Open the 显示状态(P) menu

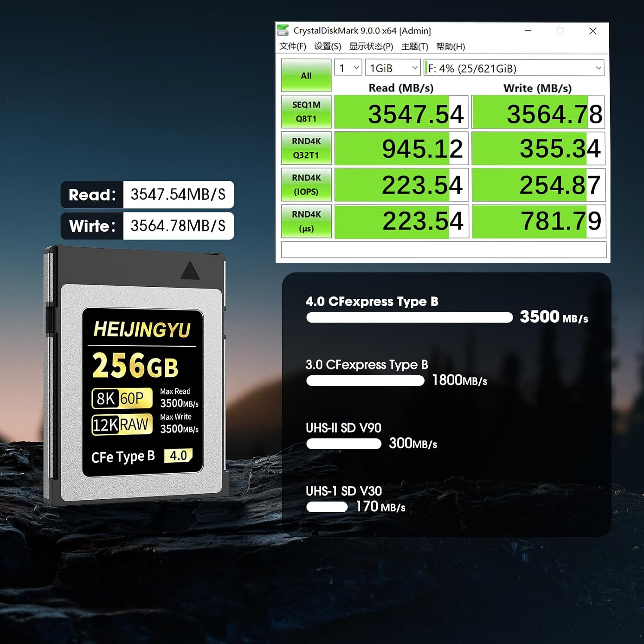(371, 46)
